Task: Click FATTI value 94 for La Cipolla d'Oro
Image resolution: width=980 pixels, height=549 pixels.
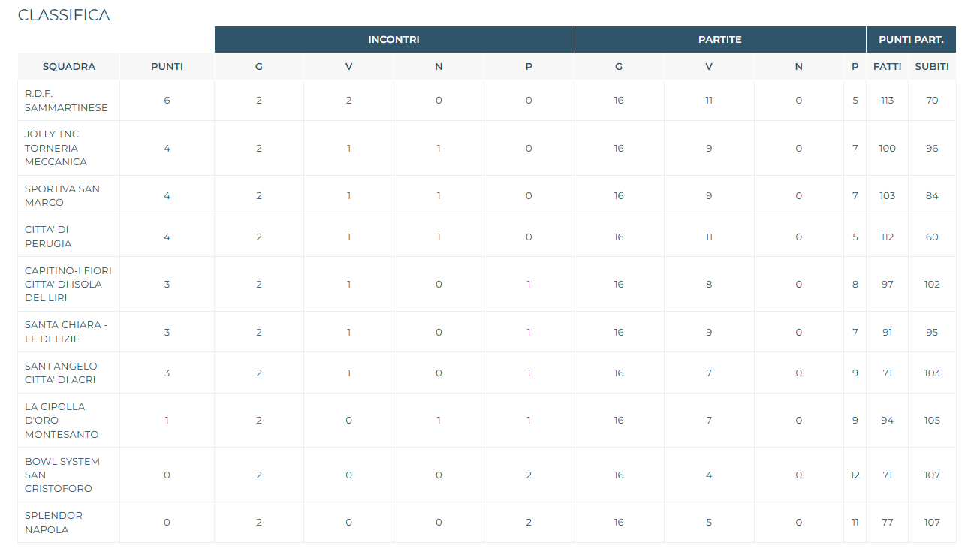Action: click(888, 420)
